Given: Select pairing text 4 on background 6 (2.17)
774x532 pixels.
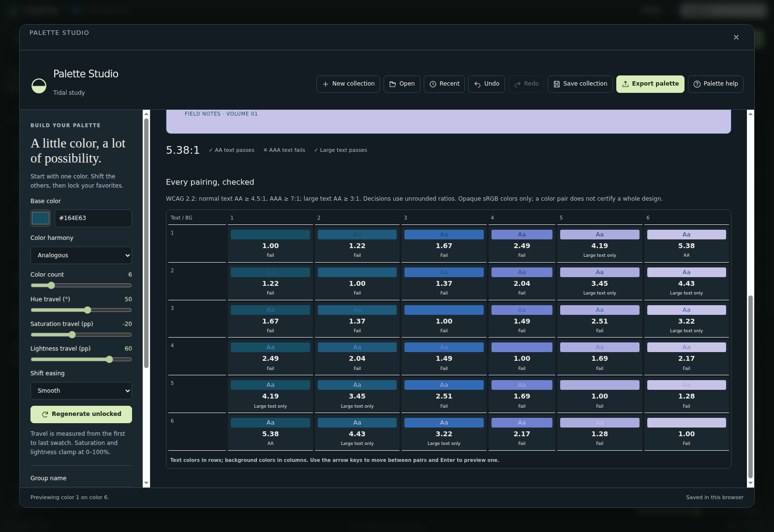Looking at the screenshot, I should (x=686, y=357).
